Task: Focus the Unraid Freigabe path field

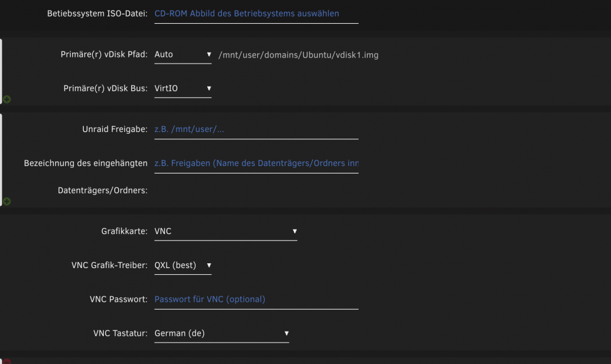Action: point(257,129)
